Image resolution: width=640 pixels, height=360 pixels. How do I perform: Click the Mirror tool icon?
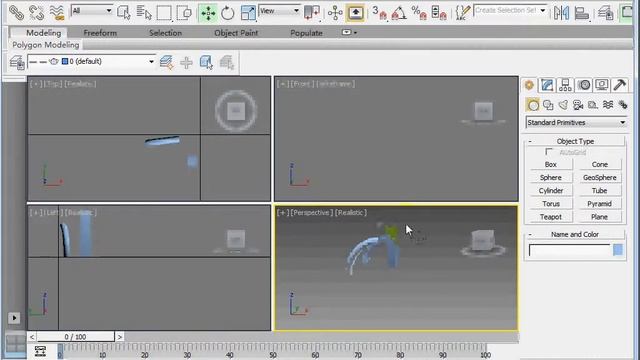[x=562, y=13]
